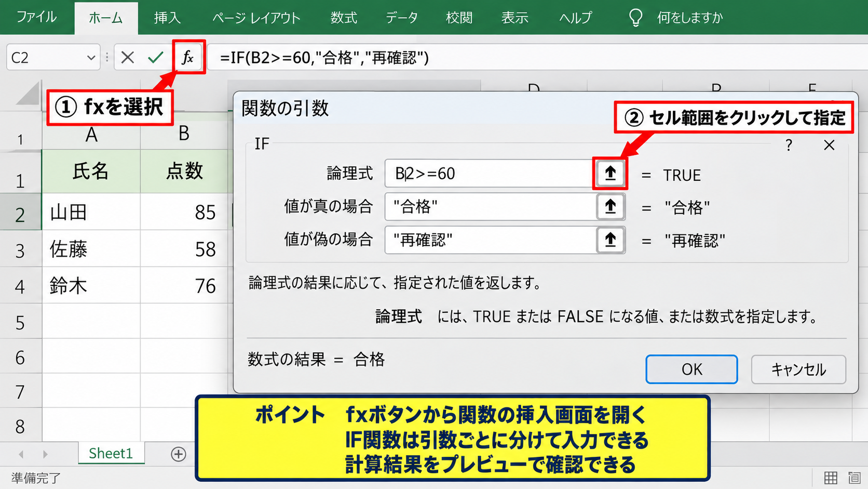The width and height of the screenshot is (868, 489).
Task: Select the ホーム ribbon tab
Action: pos(106,18)
